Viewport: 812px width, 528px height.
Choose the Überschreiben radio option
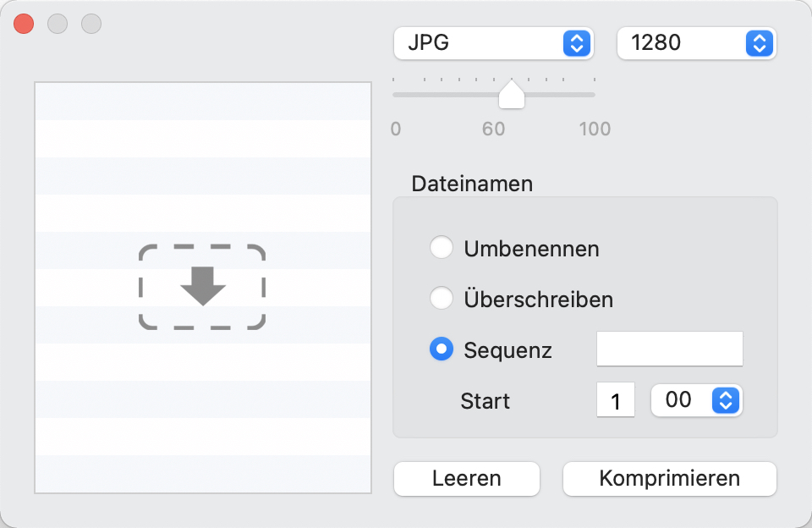(442, 299)
